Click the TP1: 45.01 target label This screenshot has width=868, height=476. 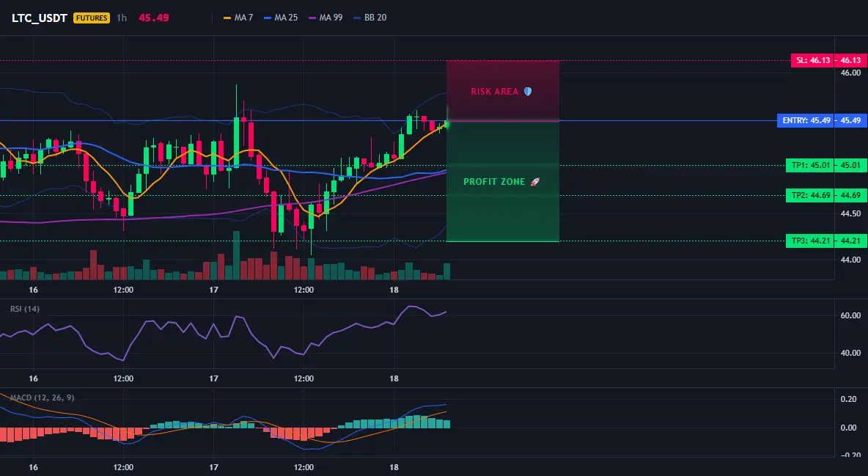[x=810, y=165]
